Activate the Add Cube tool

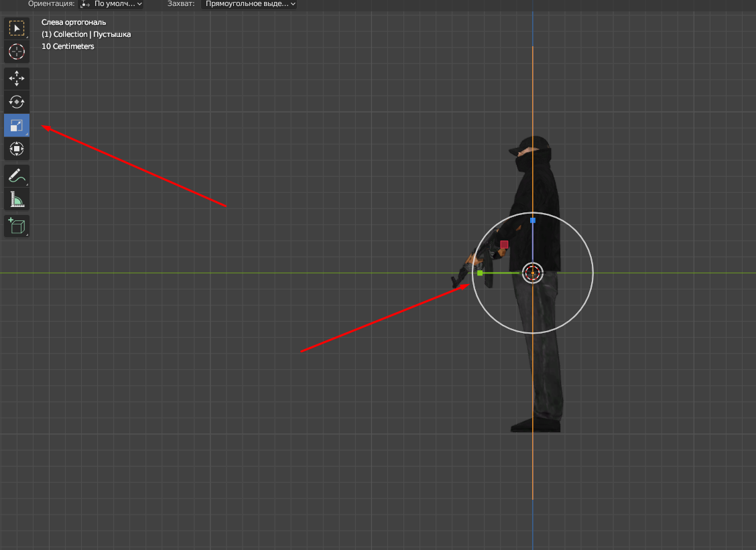17,226
